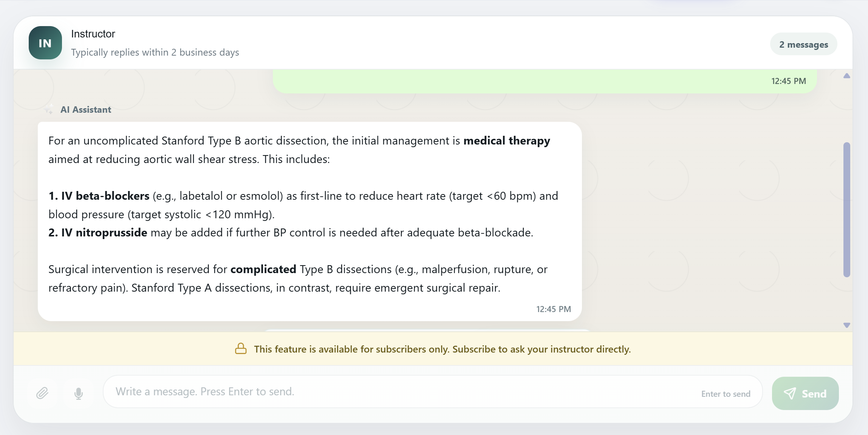Click the paperclip attachment icon
The image size is (868, 435).
(42, 393)
